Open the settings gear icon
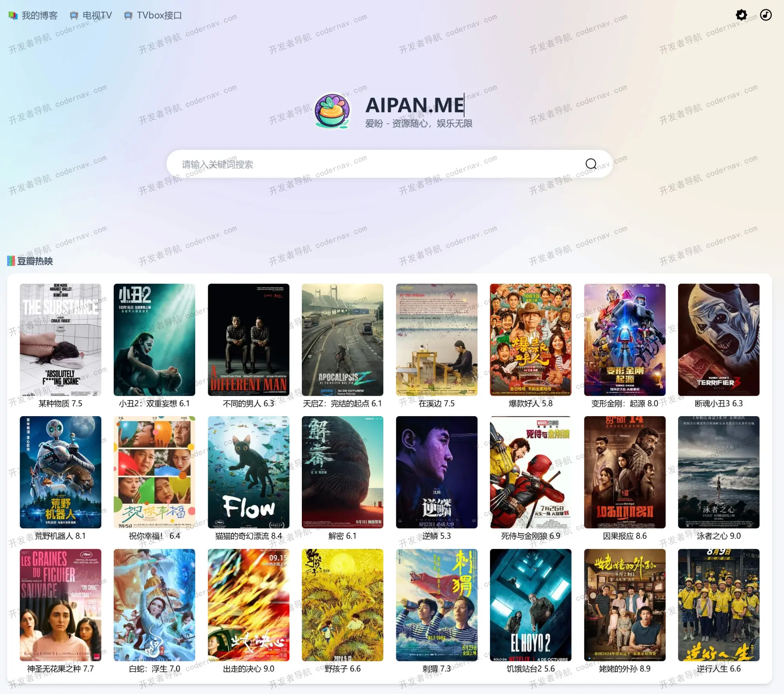784x694 pixels. click(741, 15)
